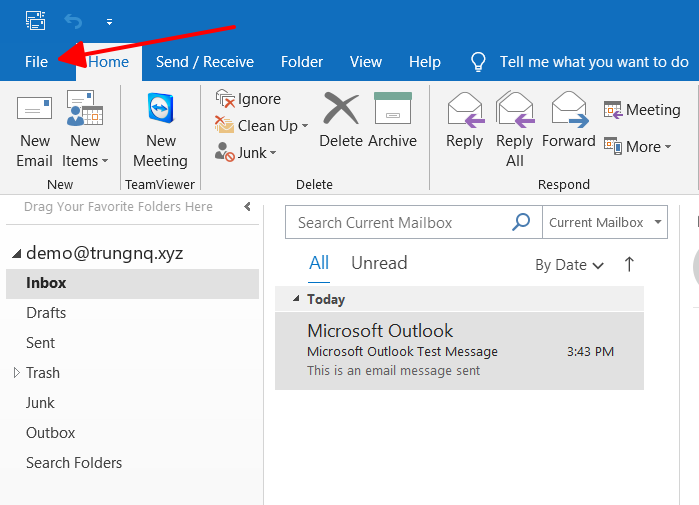Show All messages filter
The width and height of the screenshot is (699, 505).
(x=319, y=263)
